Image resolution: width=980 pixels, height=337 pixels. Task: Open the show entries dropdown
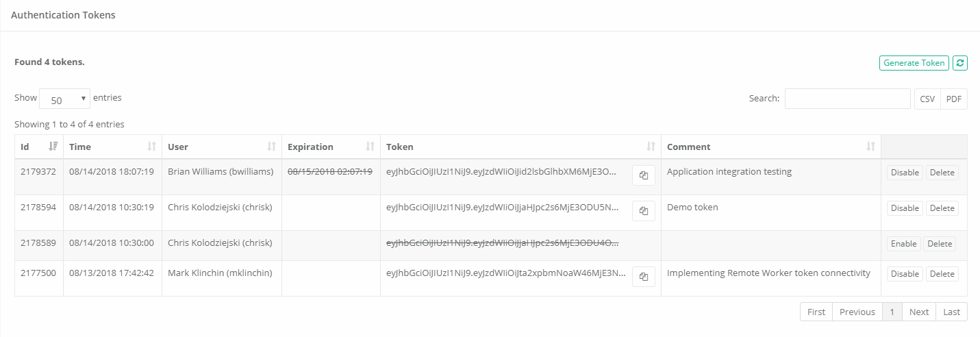[65, 99]
